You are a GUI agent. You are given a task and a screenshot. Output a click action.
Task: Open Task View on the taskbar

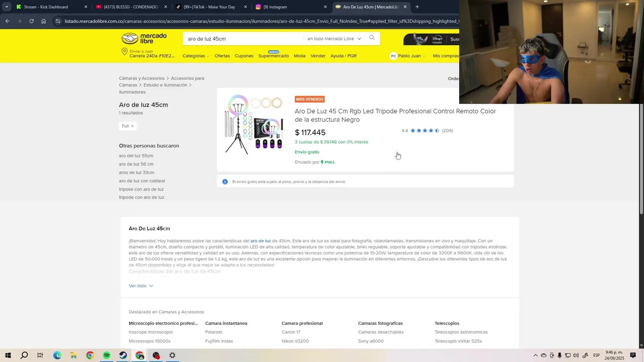point(40,355)
